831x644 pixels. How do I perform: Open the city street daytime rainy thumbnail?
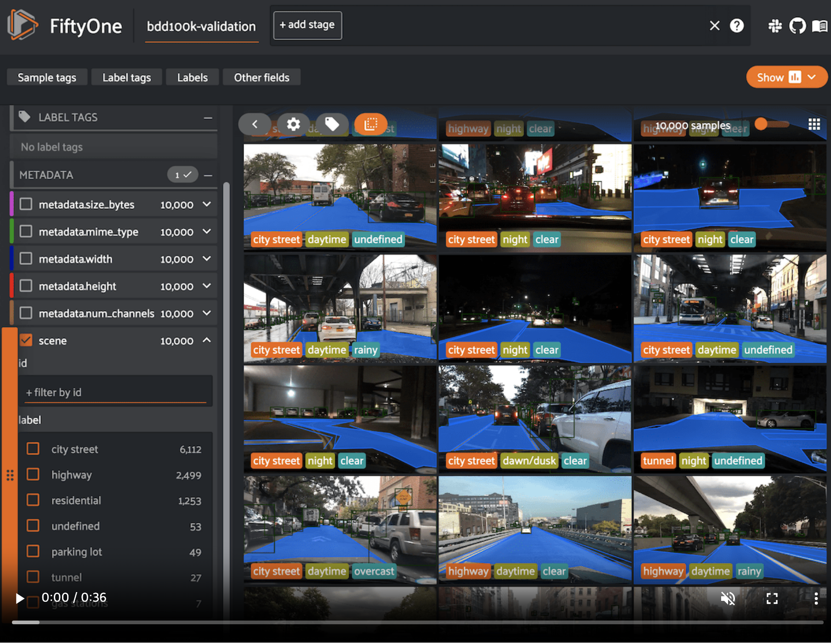pos(340,309)
